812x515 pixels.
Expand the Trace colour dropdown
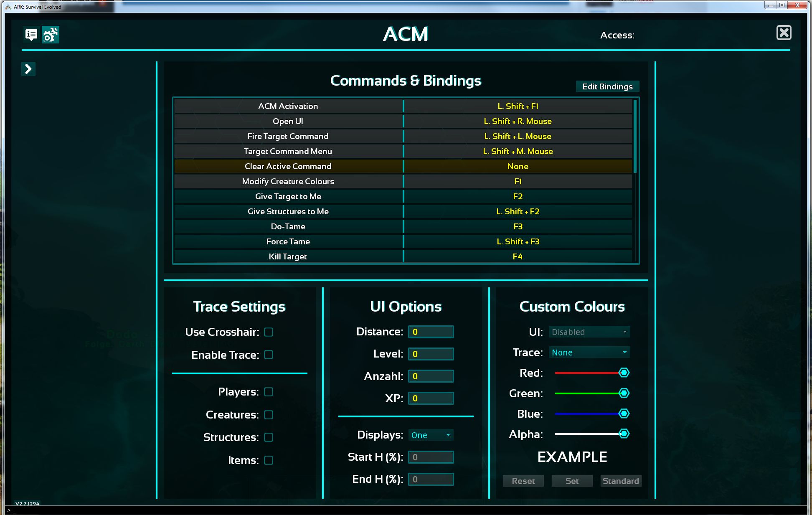pos(626,352)
